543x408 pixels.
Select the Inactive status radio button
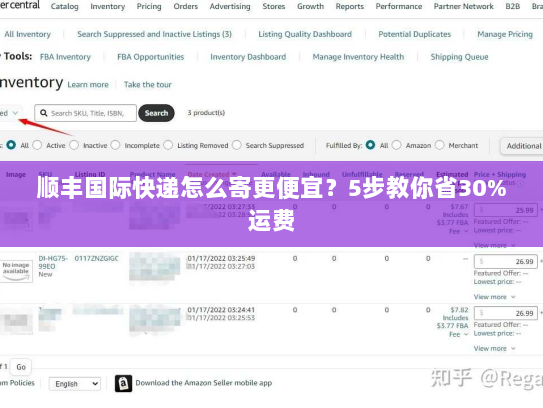[x=74, y=145]
